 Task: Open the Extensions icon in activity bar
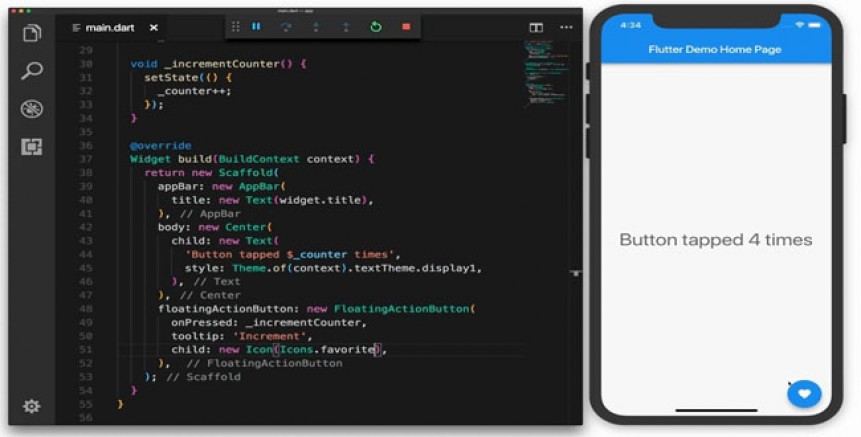pyautogui.click(x=32, y=147)
